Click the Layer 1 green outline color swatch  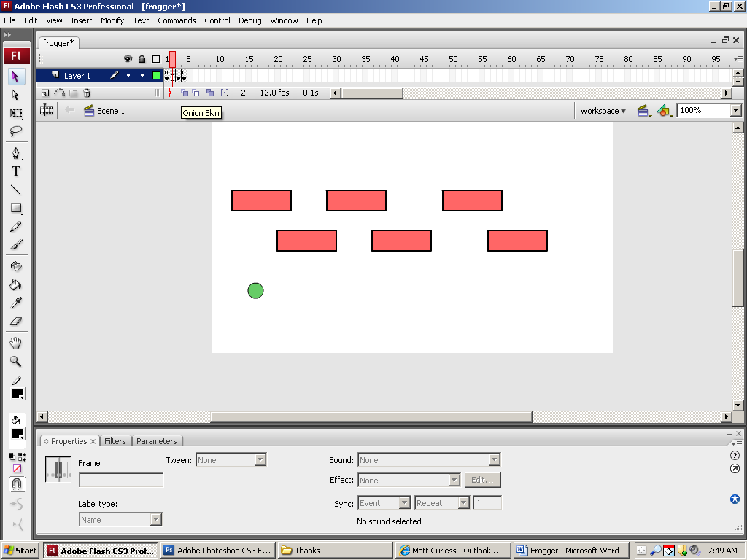pyautogui.click(x=156, y=76)
